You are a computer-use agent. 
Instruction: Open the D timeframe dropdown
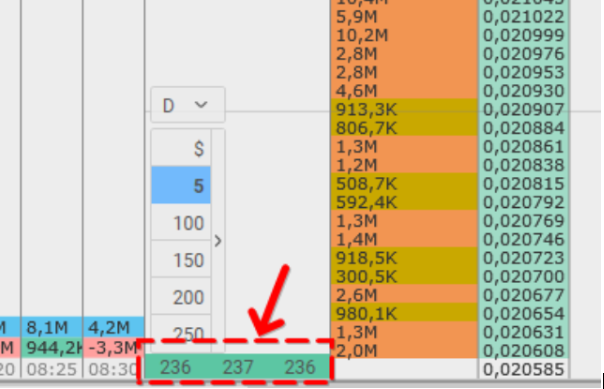click(x=188, y=105)
